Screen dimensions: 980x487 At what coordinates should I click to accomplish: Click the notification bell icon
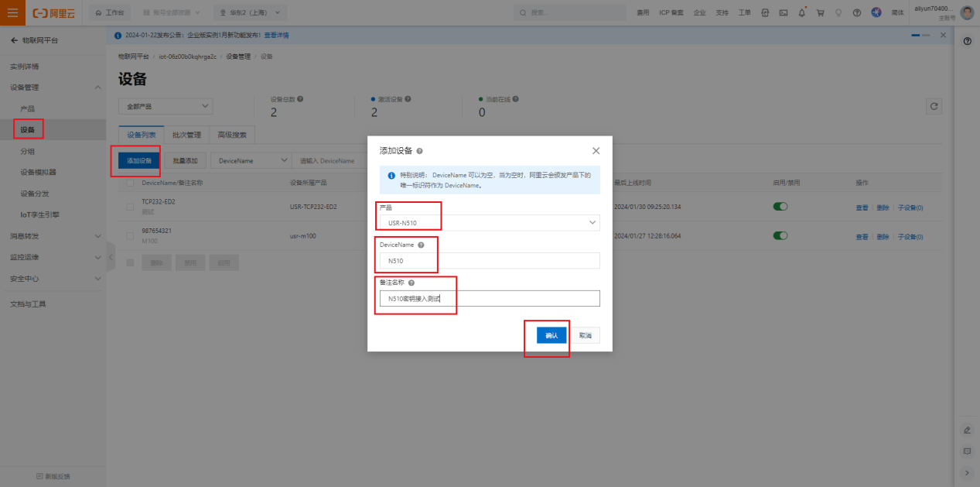pyautogui.click(x=802, y=12)
